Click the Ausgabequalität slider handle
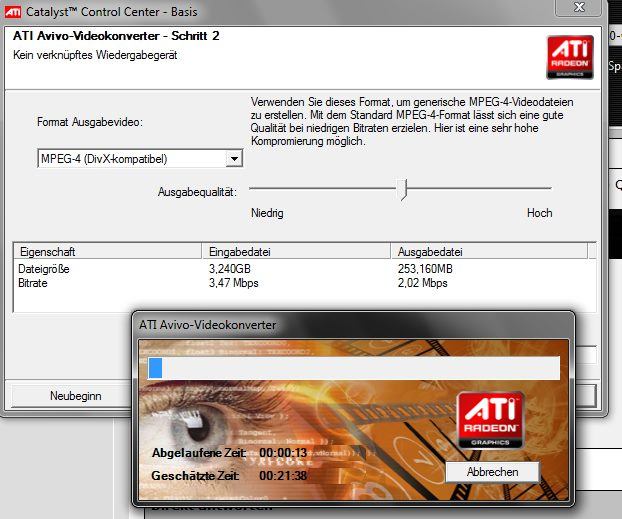 tap(403, 189)
